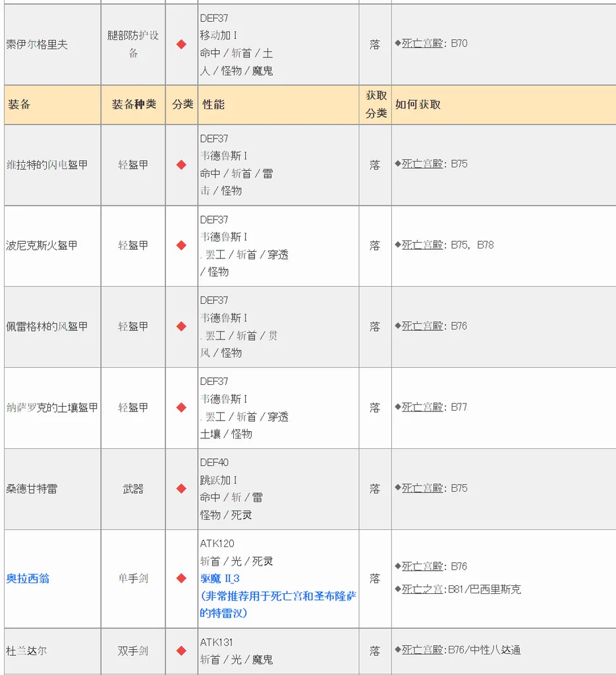616x675 pixels.
Task: Click the red diamond in 波尼克斯火盔甲 row
Action: (x=182, y=245)
